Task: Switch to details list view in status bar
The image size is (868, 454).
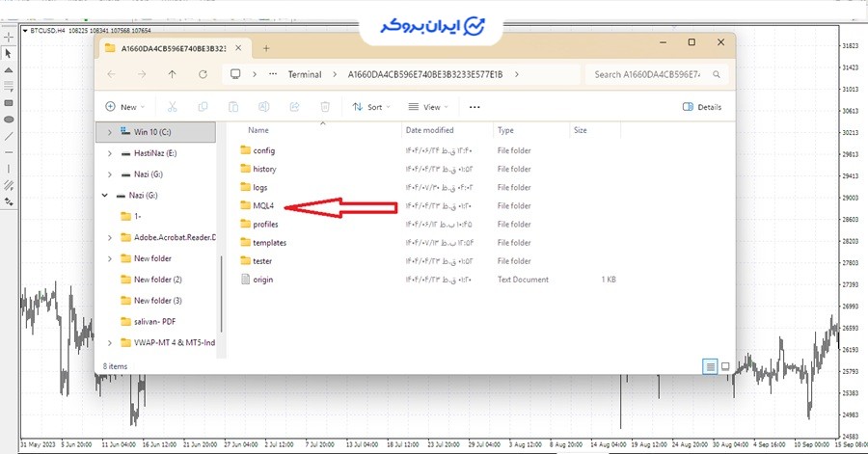Action: [710, 366]
